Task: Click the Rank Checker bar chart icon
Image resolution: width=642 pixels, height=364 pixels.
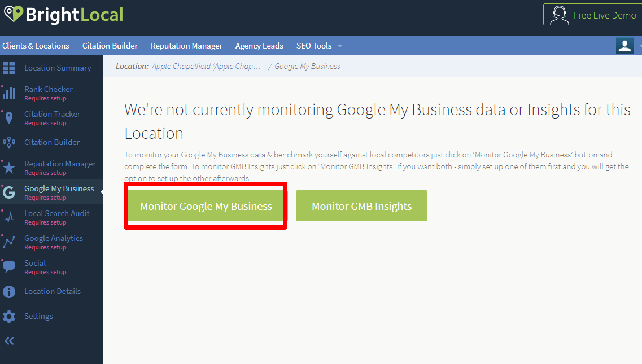Action: (9, 93)
